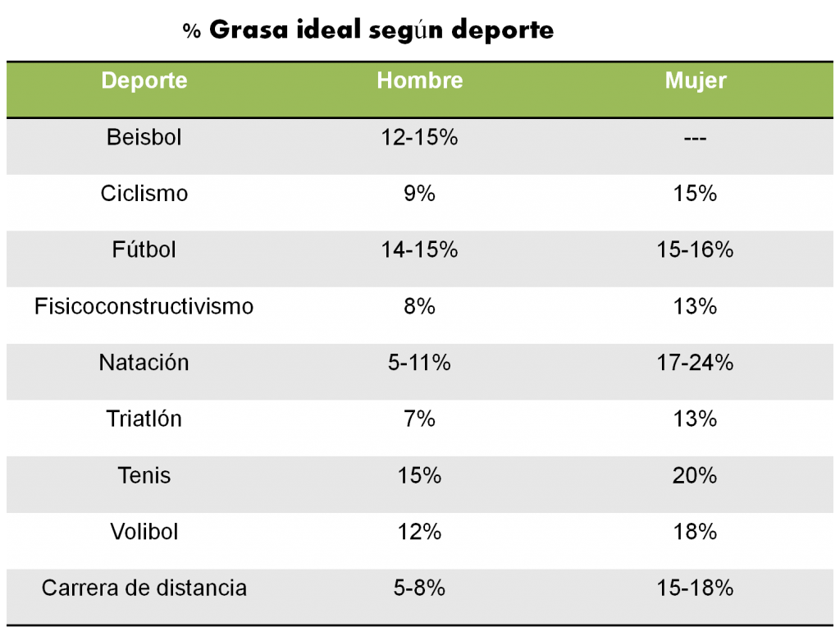The width and height of the screenshot is (840, 632).
Task: Click the Triatlón sport cell
Action: pyautogui.click(x=144, y=419)
